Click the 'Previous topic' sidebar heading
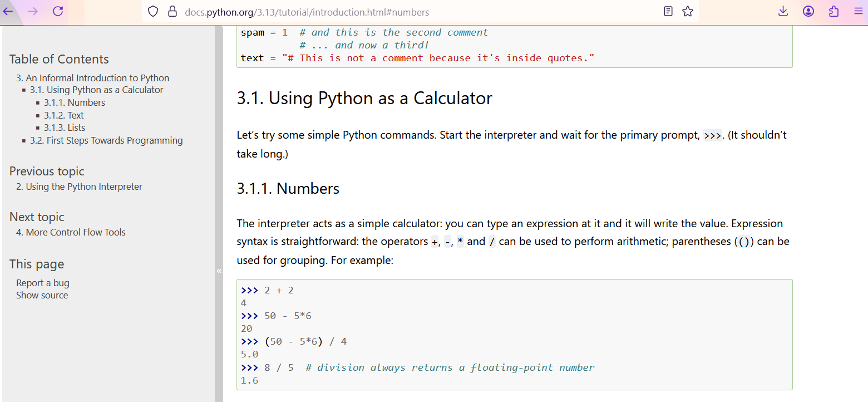This screenshot has width=868, height=402. [x=47, y=171]
